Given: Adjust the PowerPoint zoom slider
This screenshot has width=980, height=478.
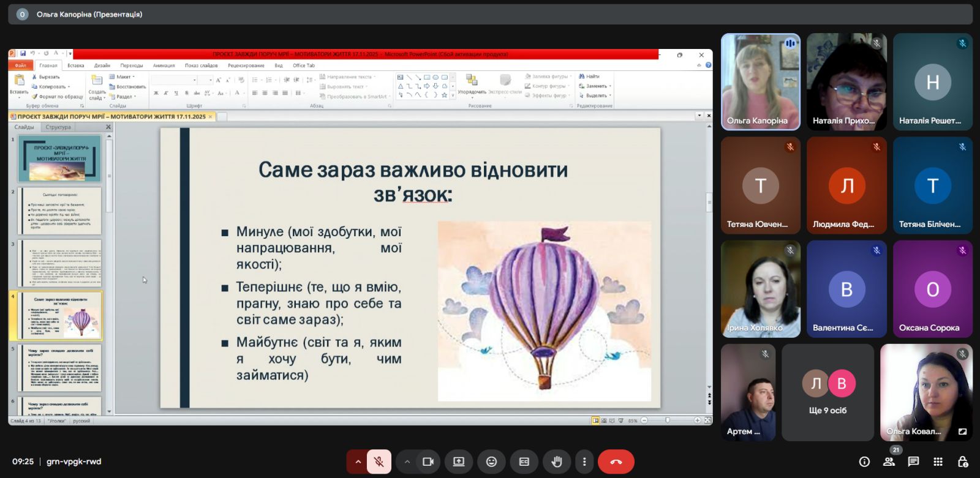Looking at the screenshot, I should pyautogui.click(x=668, y=420).
